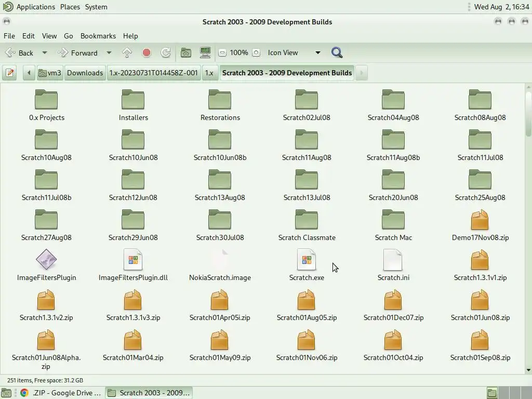Image resolution: width=532 pixels, height=399 pixels.
Task: Click the Search magnifier icon
Action: [x=337, y=52]
